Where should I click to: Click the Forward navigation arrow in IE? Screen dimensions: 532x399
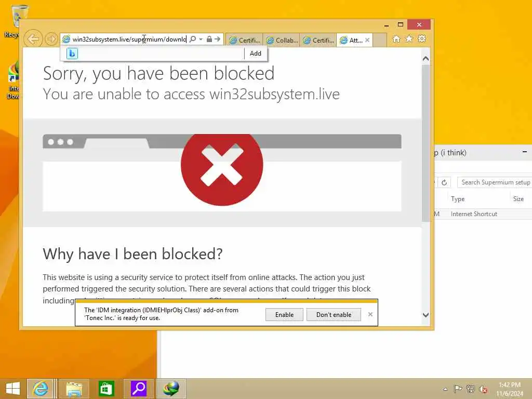click(51, 39)
